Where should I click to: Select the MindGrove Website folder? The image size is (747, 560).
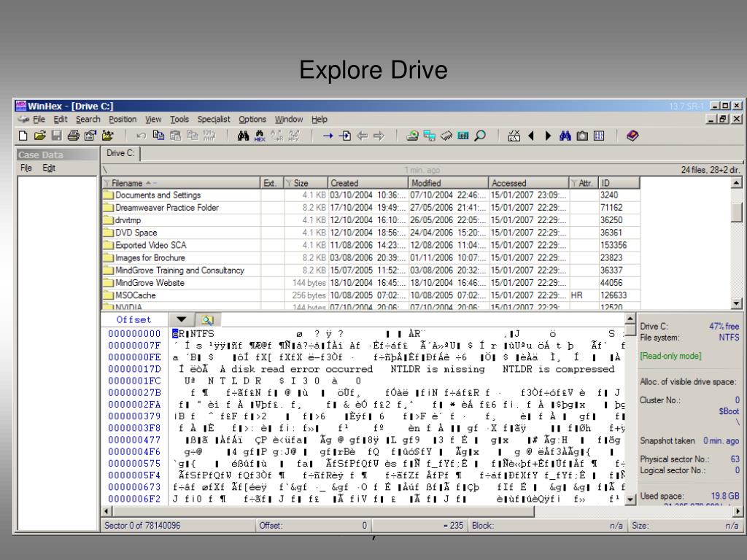(371, 283)
